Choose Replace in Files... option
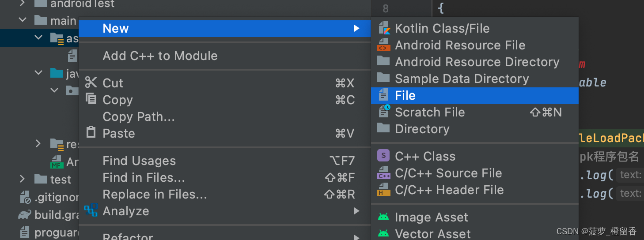The height and width of the screenshot is (240, 644). click(155, 194)
